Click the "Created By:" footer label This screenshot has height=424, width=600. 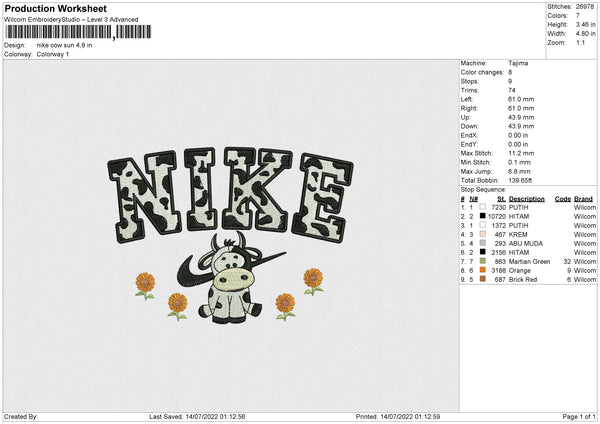[x=21, y=416]
